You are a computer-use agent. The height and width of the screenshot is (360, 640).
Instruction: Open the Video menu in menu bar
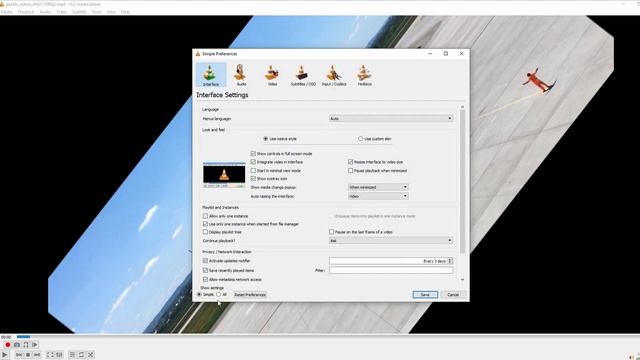pyautogui.click(x=62, y=12)
